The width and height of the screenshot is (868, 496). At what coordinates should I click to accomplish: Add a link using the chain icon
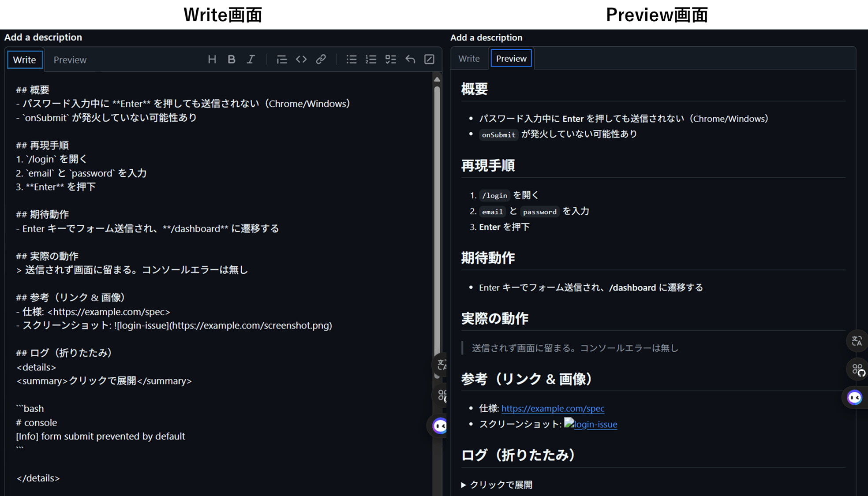coord(321,60)
